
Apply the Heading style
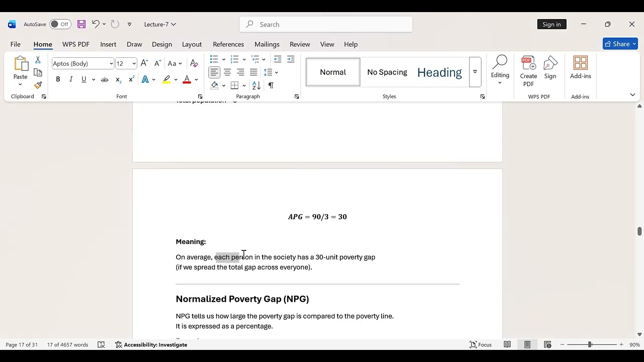(x=440, y=72)
